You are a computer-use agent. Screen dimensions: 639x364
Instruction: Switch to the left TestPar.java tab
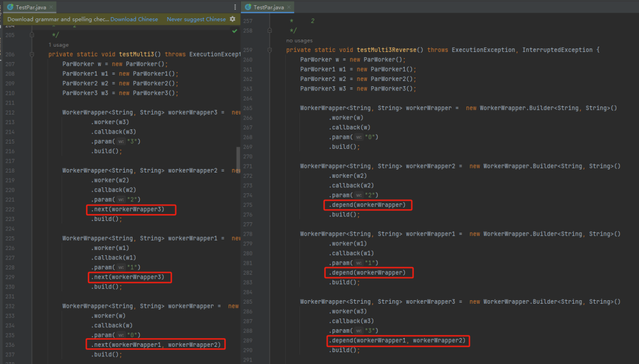click(x=30, y=7)
